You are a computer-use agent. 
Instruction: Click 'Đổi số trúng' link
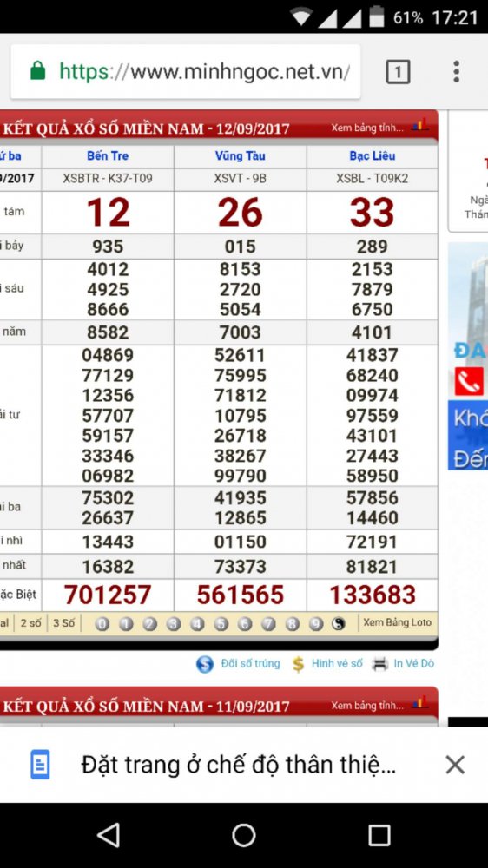[250, 663]
